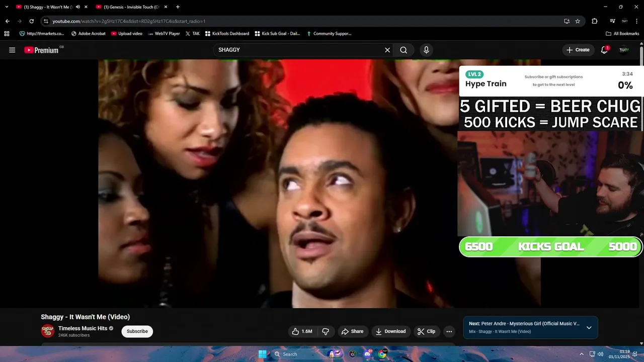Bookmark this page with the star
The image size is (644, 362).
[x=578, y=21]
